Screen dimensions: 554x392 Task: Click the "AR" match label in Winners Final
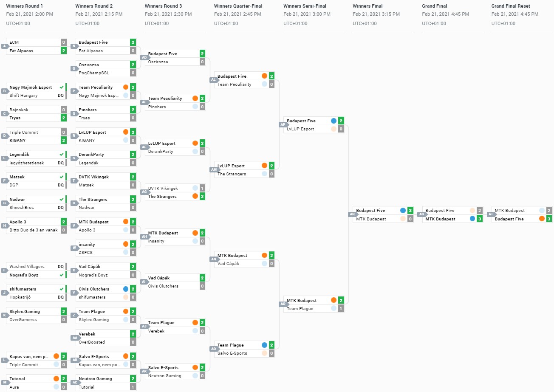pos(352,214)
